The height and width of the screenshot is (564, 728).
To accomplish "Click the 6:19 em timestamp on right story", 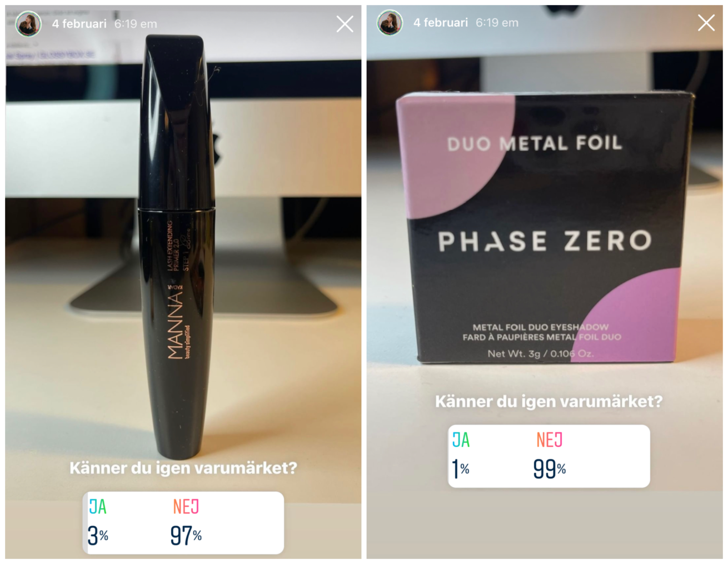I will [x=497, y=23].
